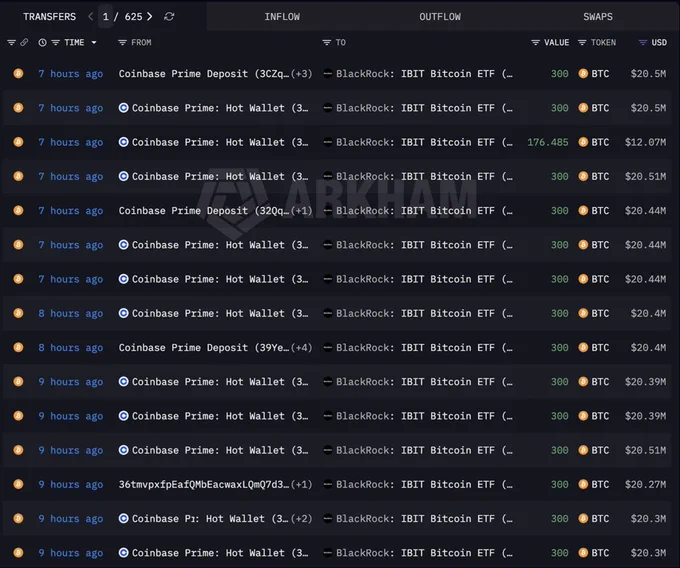Viewport: 680px width, 568px height.
Task: Click BlackRock logo in the 39Ye row
Action: [328, 347]
